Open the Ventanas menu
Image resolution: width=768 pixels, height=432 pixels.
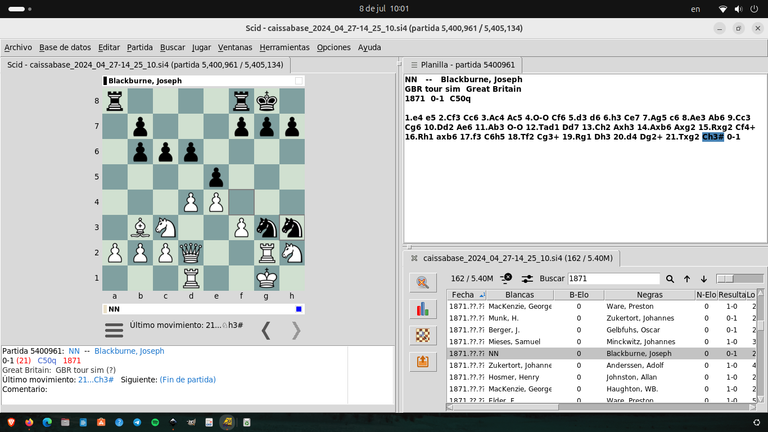coord(235,48)
